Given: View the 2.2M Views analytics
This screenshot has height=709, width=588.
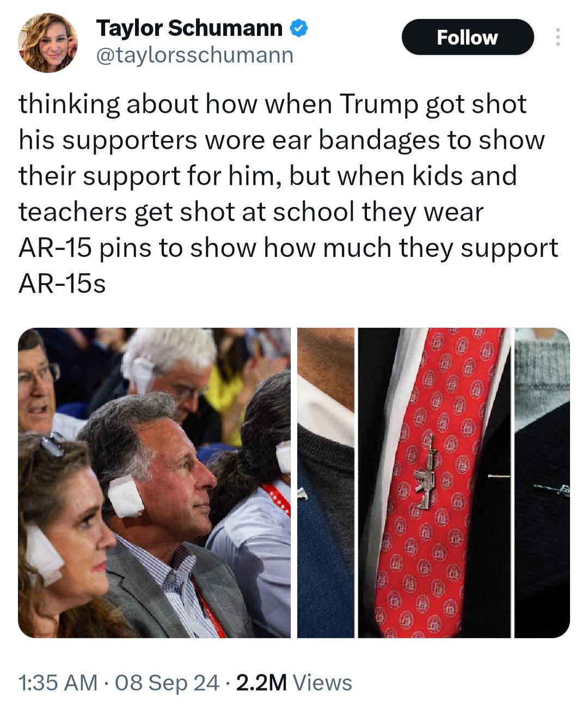Looking at the screenshot, I should click(295, 682).
